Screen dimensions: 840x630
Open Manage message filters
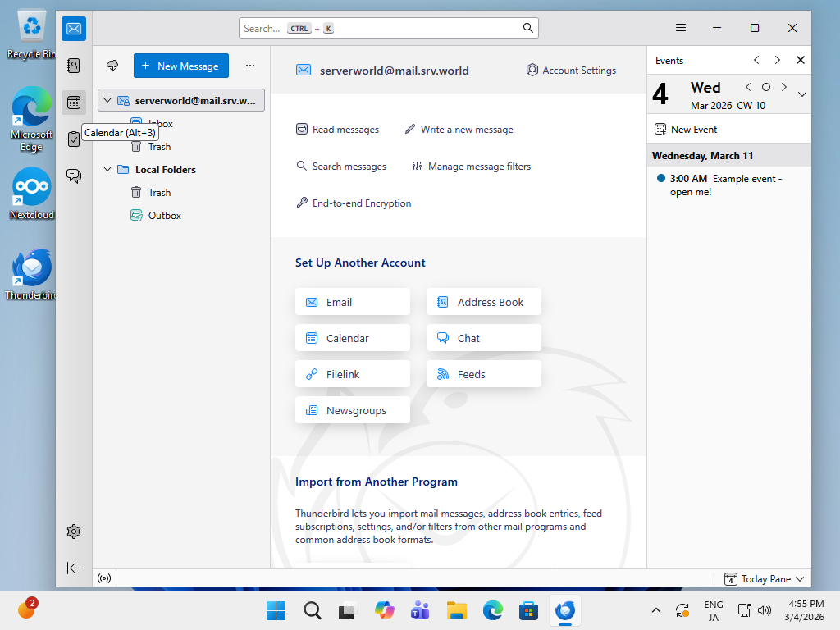pos(472,167)
